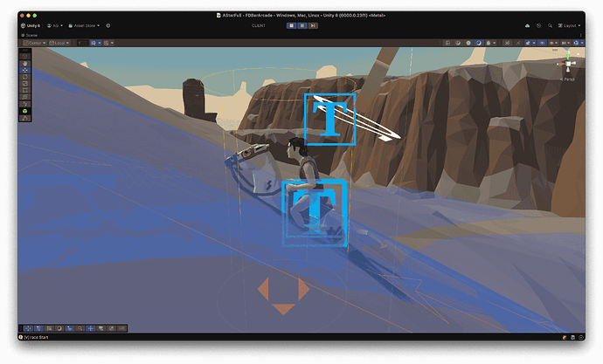Click the Play button
This screenshot has width=603, height=364.
click(x=292, y=25)
